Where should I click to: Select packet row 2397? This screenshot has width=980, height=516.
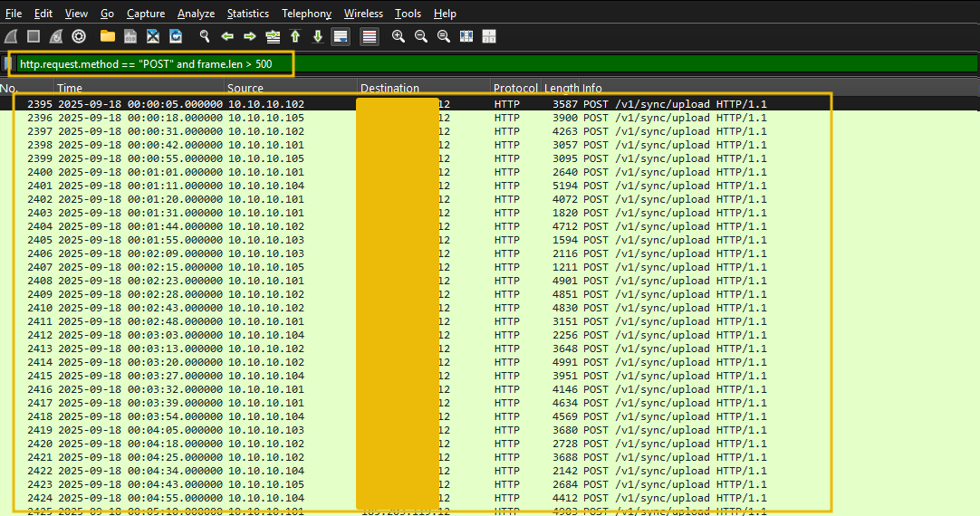(x=489, y=131)
